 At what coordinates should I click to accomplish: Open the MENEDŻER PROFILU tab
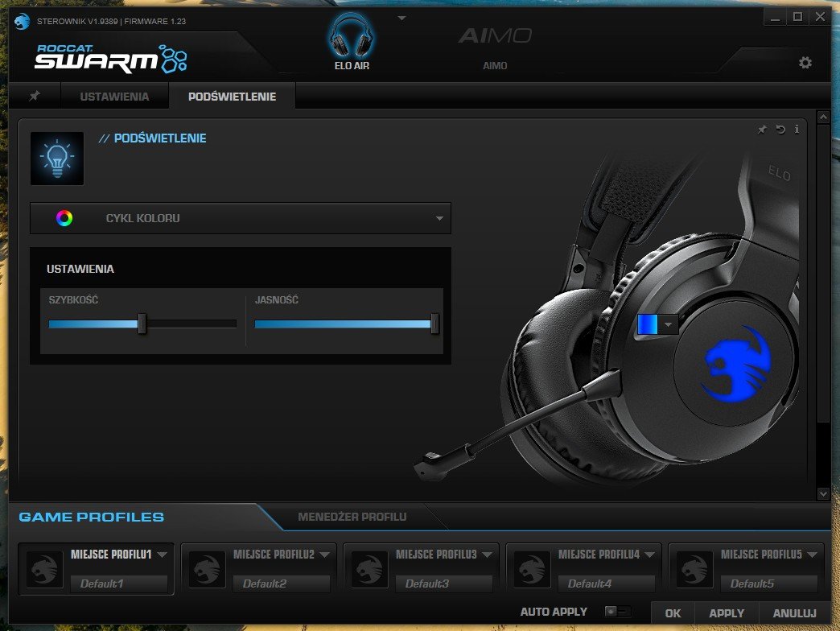352,517
